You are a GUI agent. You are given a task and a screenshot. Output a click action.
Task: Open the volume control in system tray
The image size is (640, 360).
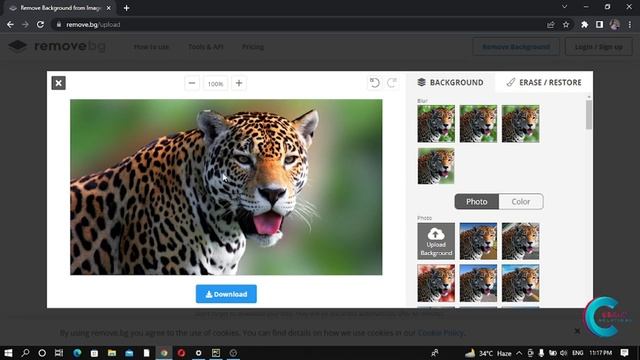pyautogui.click(x=564, y=353)
